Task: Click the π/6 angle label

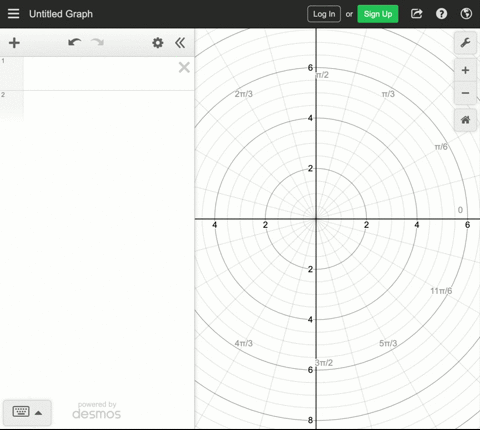Action: [x=441, y=147]
